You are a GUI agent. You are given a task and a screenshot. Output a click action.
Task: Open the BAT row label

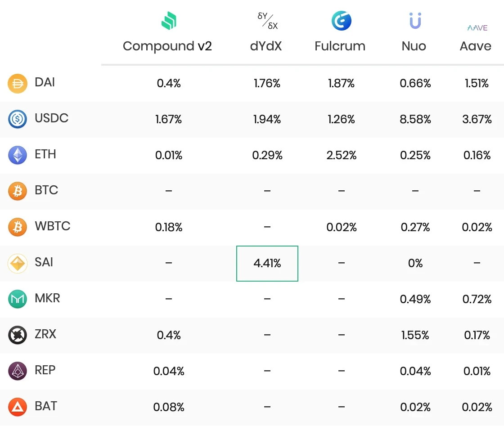(45, 406)
